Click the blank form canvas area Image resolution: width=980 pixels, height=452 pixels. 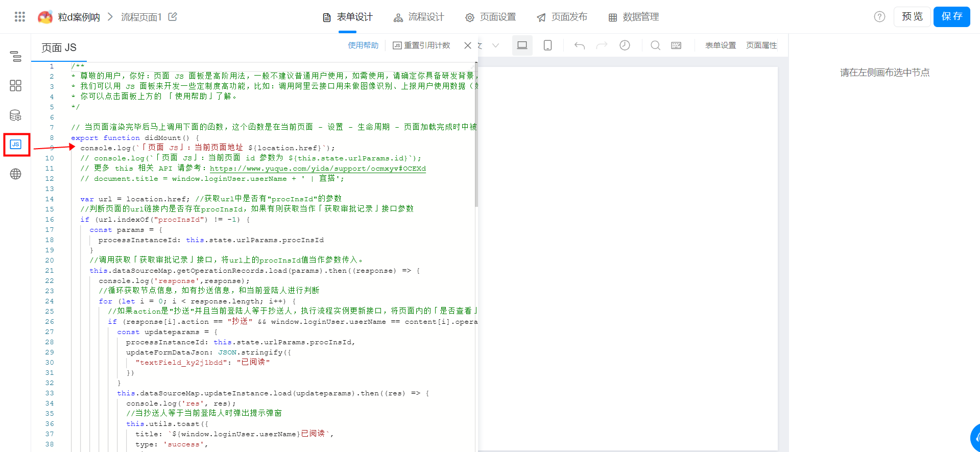(628, 258)
